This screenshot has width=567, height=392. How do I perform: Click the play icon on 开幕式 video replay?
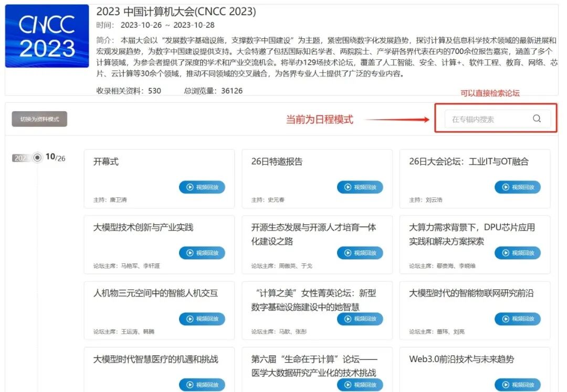[190, 187]
